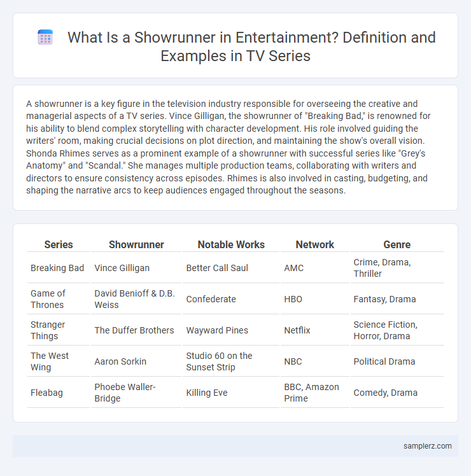This screenshot has width=471, height=476.
Task: Click the Showrunner column header
Action: coord(136,244)
